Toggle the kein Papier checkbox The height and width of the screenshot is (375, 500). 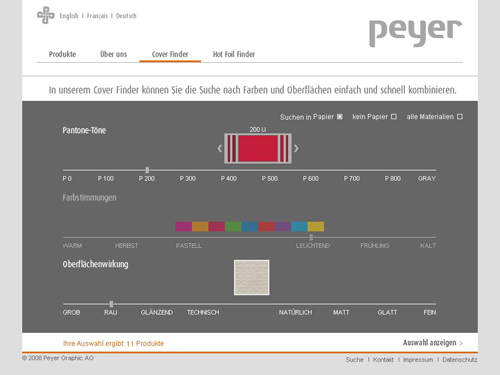394,117
